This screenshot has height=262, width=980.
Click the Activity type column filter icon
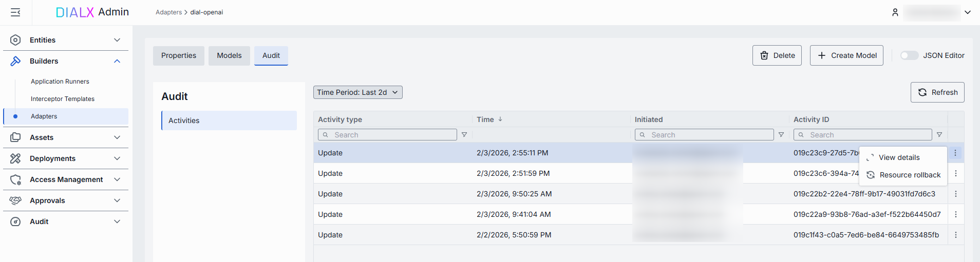(x=464, y=135)
